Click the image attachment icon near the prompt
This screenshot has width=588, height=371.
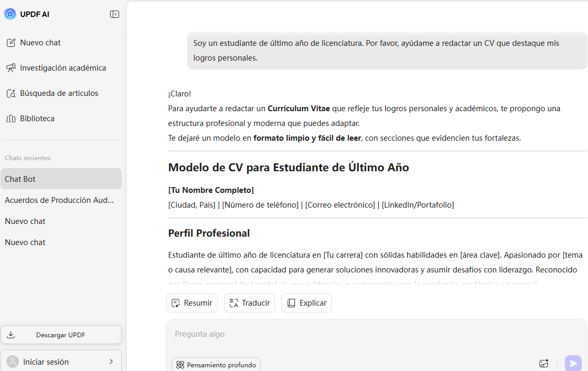544,363
